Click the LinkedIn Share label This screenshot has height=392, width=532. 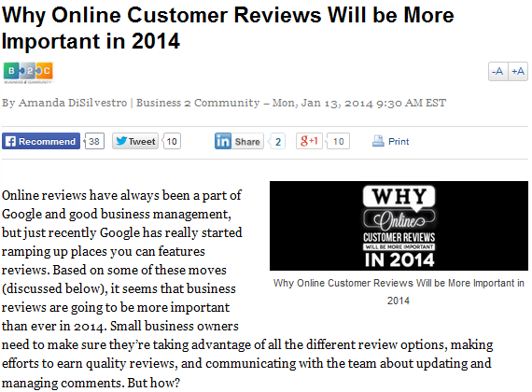tap(247, 141)
